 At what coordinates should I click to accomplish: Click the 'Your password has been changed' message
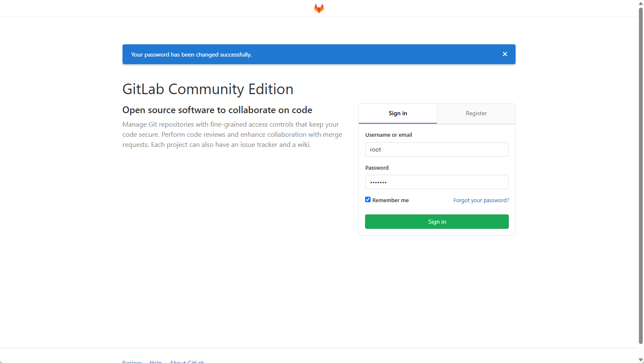[191, 54]
